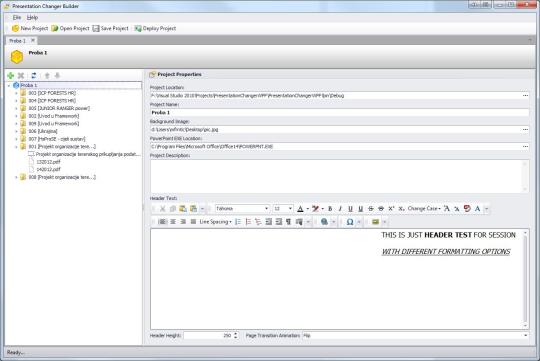Center align the header text
This screenshot has width=540, height=361.
point(173,222)
